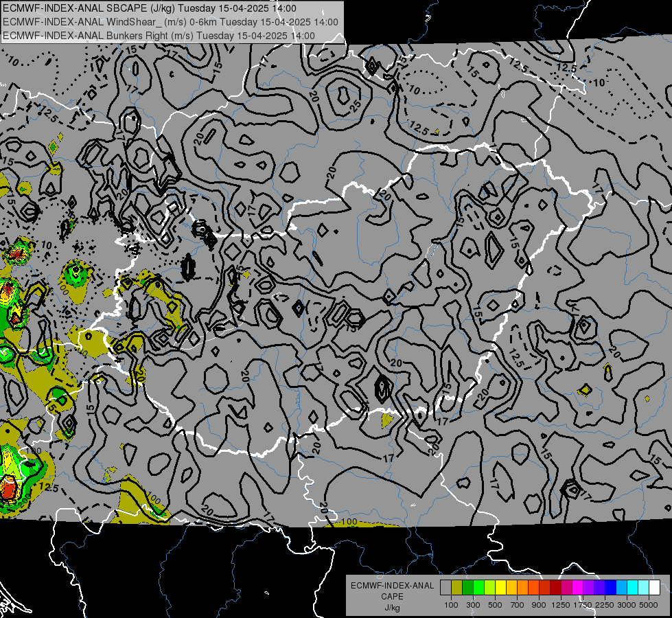
Task: Pick the pure blue 2250 legend swatch
Action: [x=611, y=587]
